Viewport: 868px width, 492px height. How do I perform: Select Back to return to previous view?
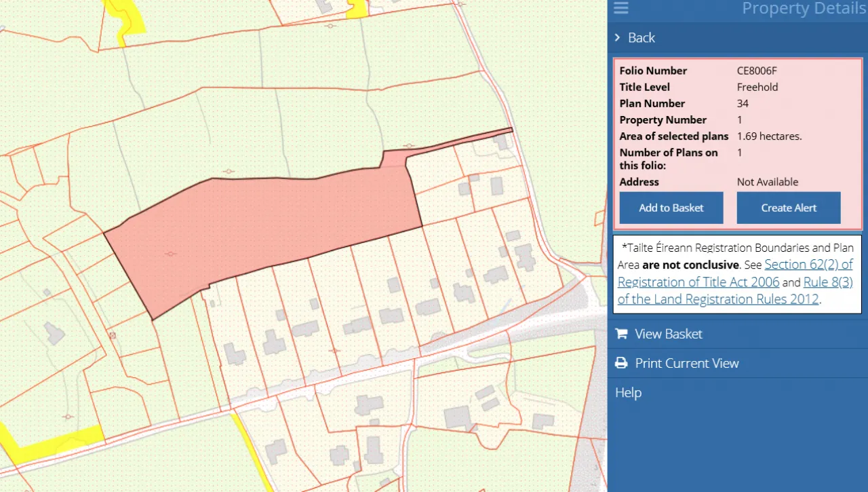[641, 37]
